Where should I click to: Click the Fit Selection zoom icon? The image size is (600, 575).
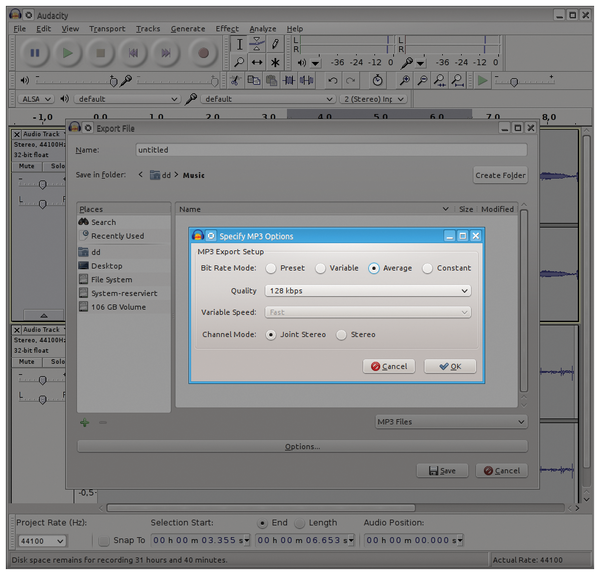pyautogui.click(x=440, y=80)
